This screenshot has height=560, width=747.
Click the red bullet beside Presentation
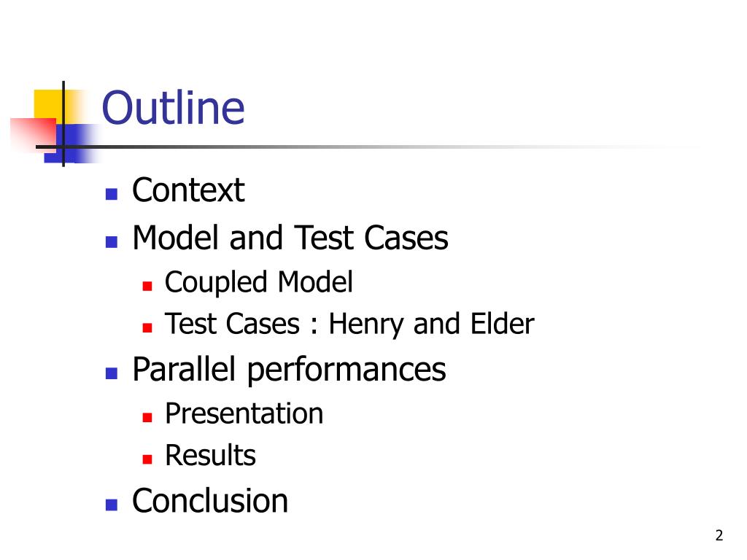pyautogui.click(x=147, y=418)
